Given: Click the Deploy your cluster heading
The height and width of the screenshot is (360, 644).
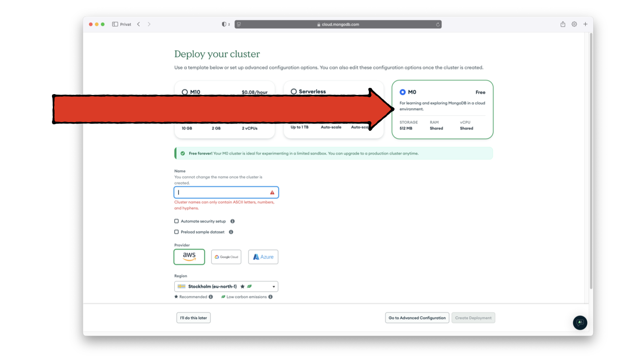Looking at the screenshot, I should (x=217, y=54).
